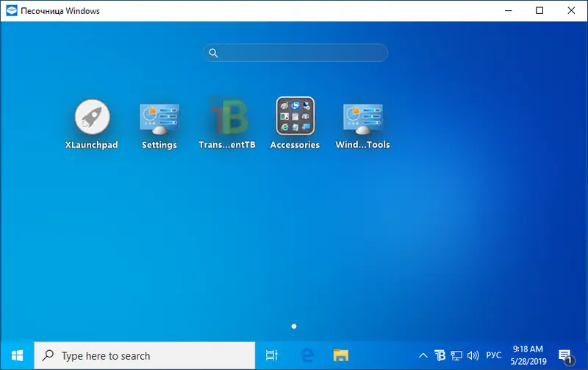Screen dimensions: 588x370
Task: Open the XLaunchpad rocket app
Action: [92, 117]
